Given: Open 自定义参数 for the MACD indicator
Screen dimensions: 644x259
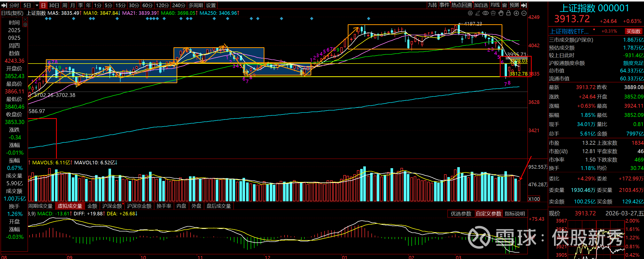Looking at the screenshot, I should click(489, 214).
